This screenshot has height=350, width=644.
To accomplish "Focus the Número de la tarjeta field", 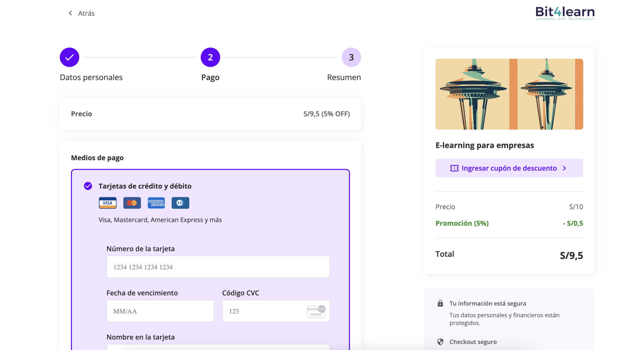I will point(218,267).
